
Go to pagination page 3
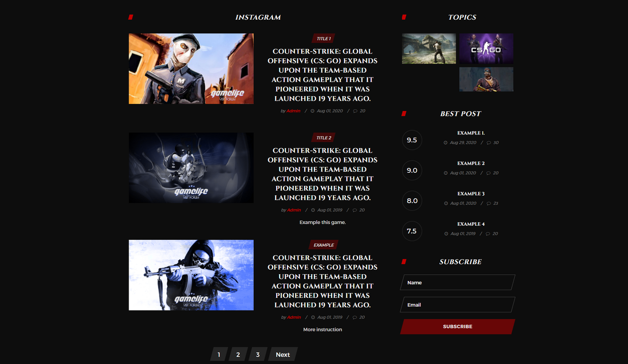coord(258,354)
